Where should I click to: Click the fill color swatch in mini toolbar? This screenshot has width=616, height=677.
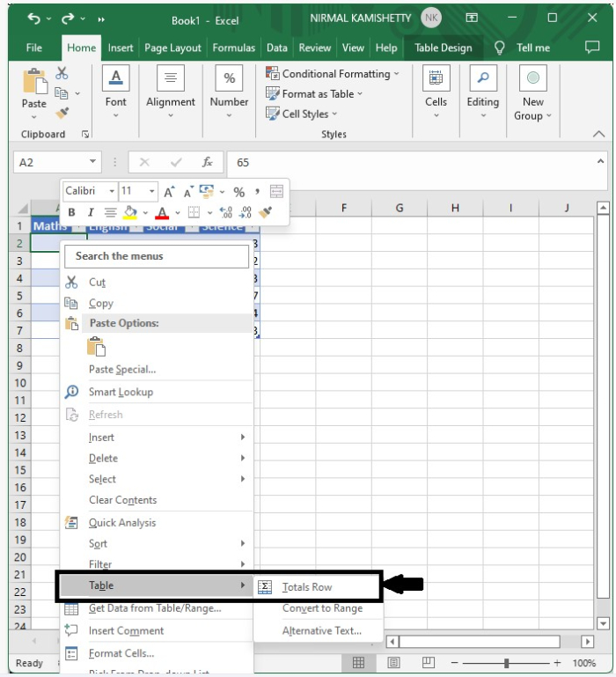130,212
